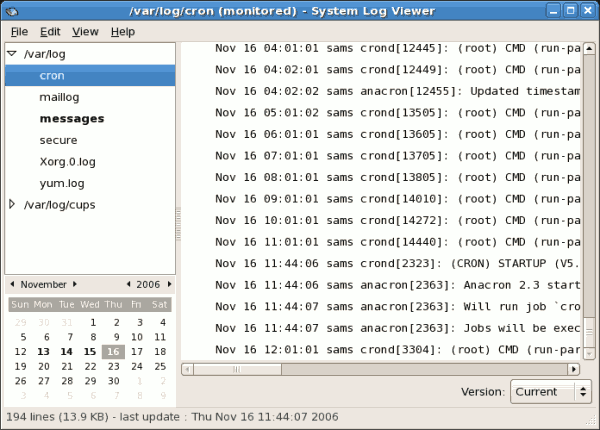The image size is (600, 430).
Task: Select the secure log in sidebar
Action: coord(58,140)
